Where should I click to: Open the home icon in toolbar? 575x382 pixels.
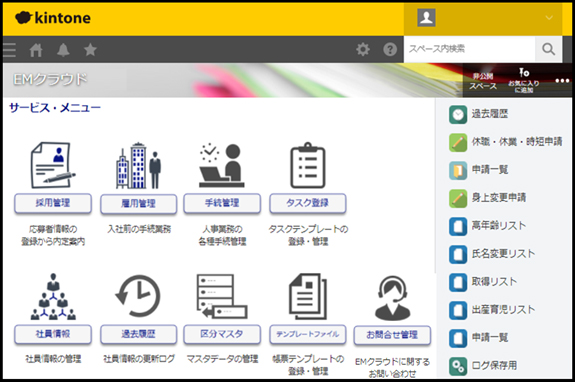click(x=36, y=49)
